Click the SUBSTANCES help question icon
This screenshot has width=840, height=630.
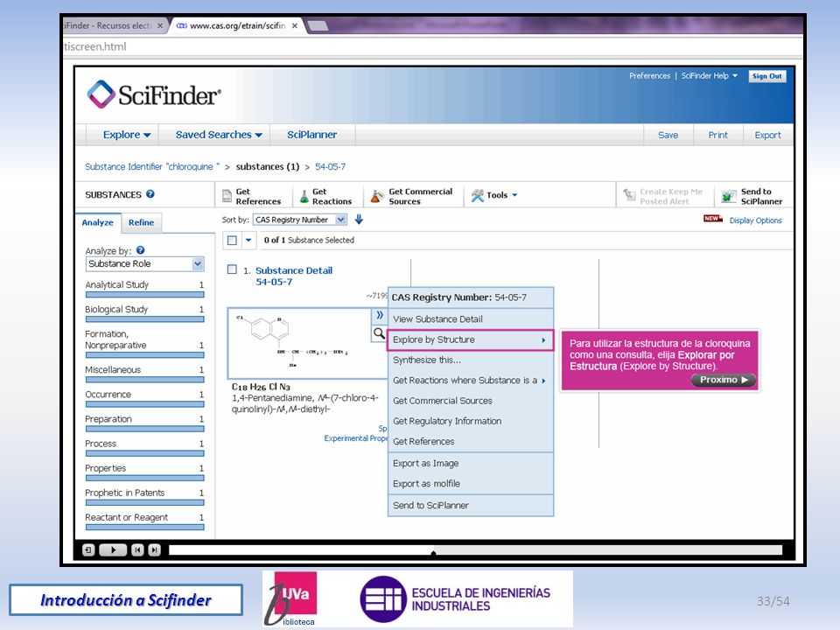coord(150,194)
